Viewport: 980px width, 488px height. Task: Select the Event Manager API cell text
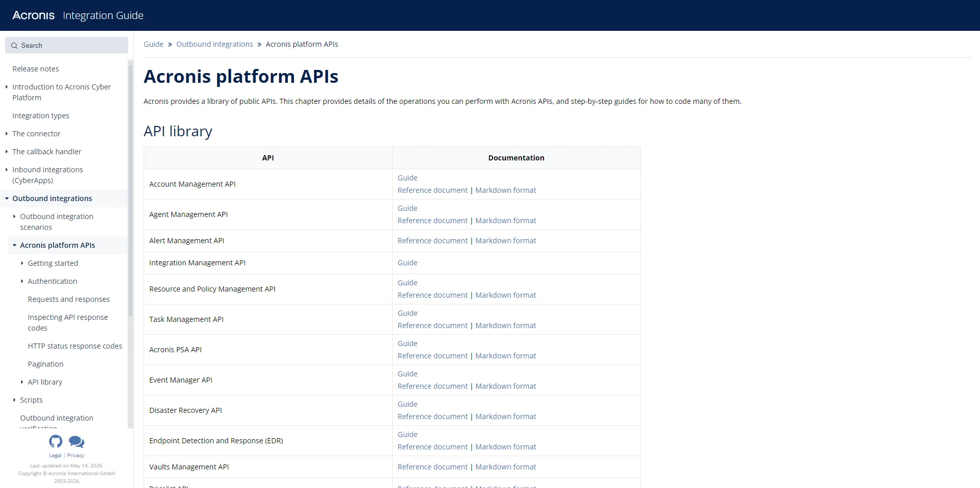pyautogui.click(x=181, y=380)
